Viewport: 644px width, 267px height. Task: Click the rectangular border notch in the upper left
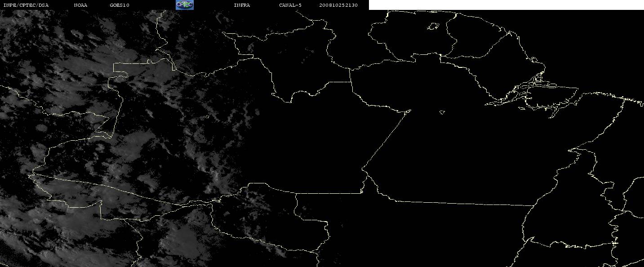121,67
